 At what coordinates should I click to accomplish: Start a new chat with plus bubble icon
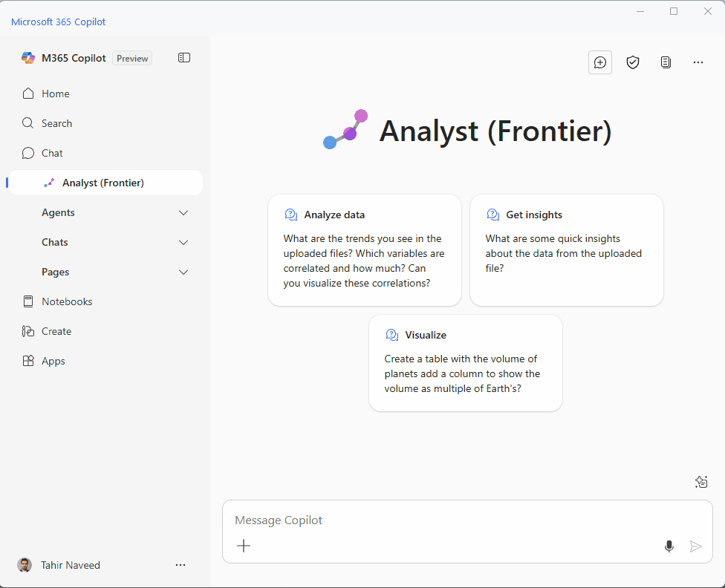coord(599,62)
